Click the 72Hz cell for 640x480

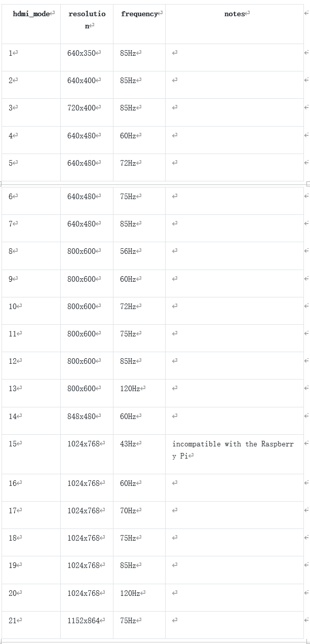tap(139, 167)
